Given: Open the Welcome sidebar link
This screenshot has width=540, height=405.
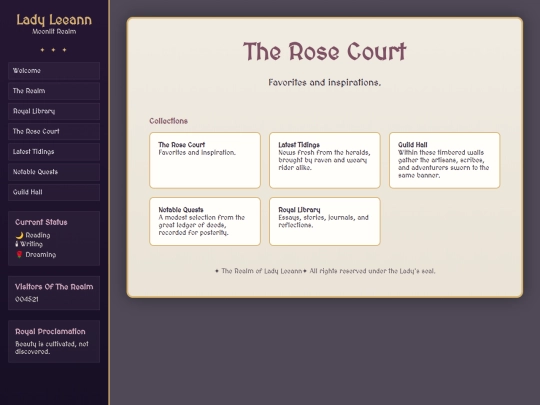Looking at the screenshot, I should (54, 71).
